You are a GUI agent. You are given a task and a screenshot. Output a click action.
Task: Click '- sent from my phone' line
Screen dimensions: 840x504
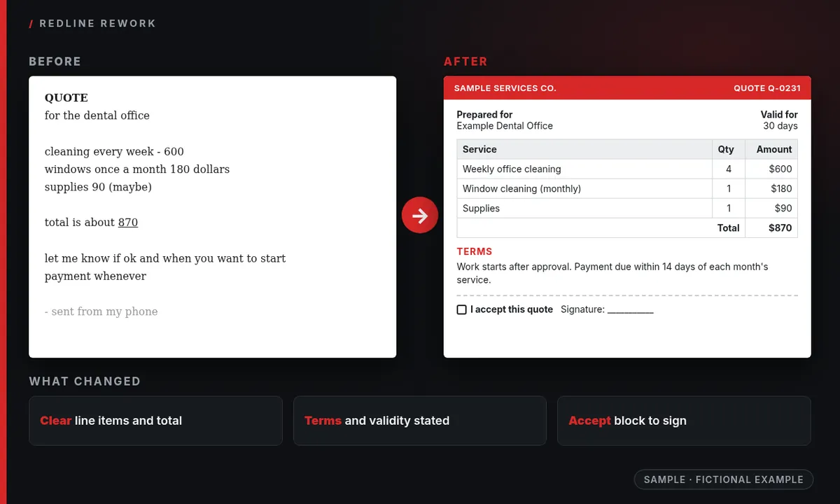101,311
